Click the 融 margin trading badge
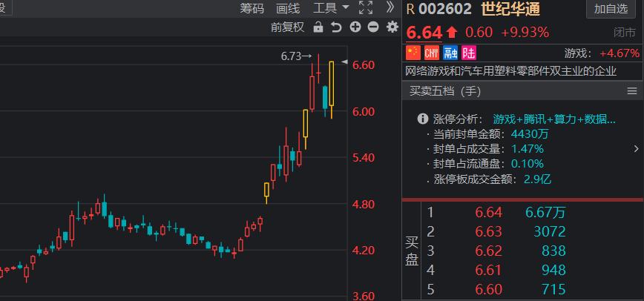Viewport: 644px width, 301px height. (x=450, y=53)
